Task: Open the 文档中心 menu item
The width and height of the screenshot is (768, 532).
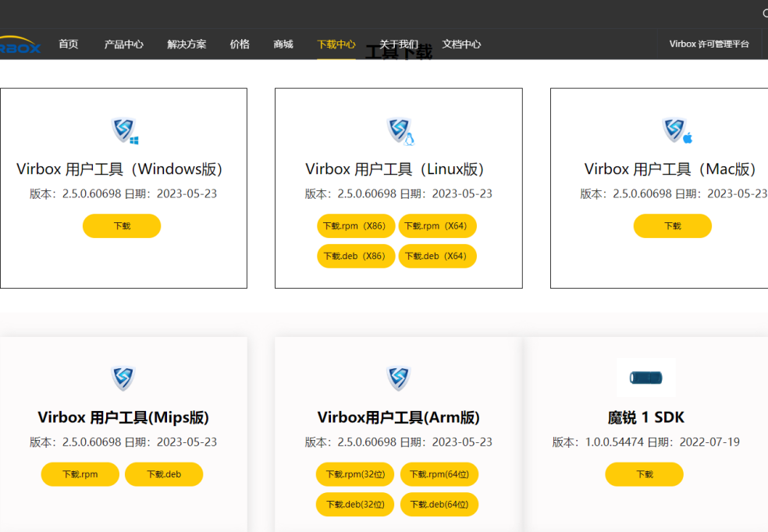Action: point(461,44)
